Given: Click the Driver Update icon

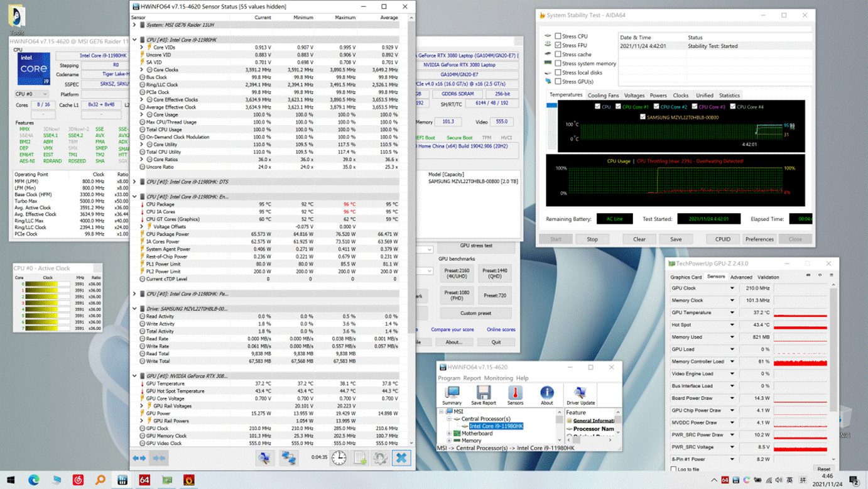Looking at the screenshot, I should [580, 395].
